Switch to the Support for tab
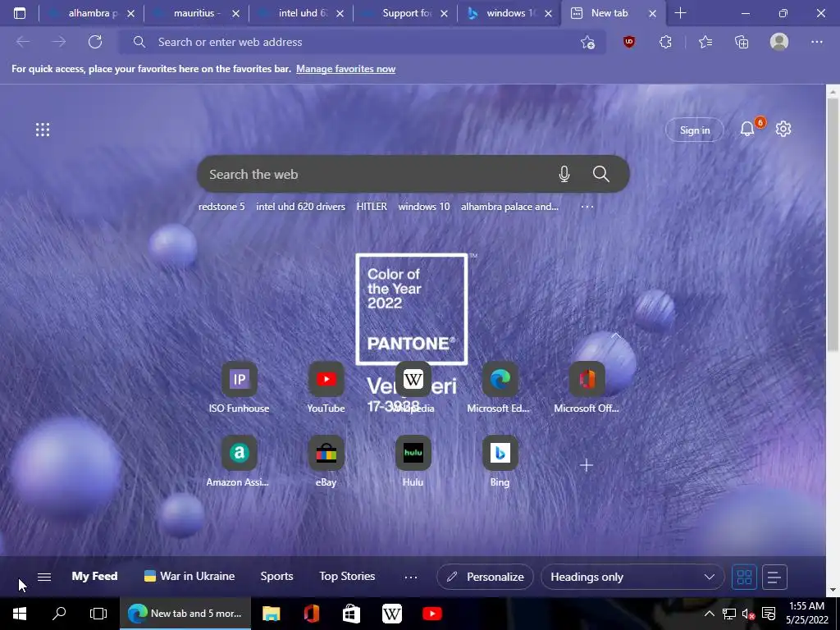 pyautogui.click(x=405, y=13)
